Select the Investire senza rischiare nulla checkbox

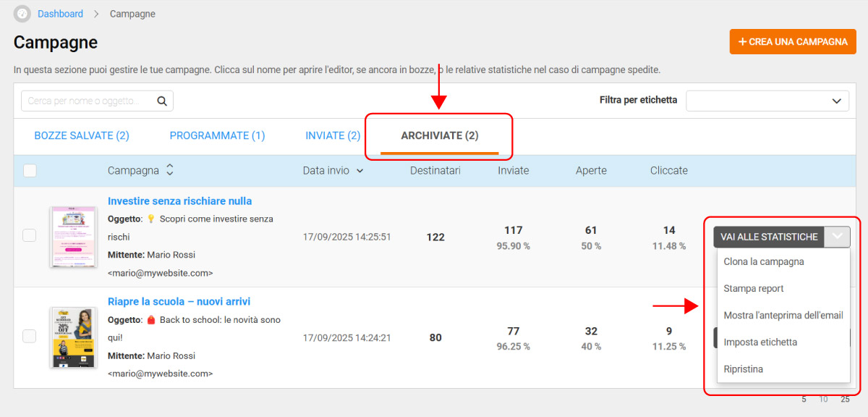coord(30,235)
